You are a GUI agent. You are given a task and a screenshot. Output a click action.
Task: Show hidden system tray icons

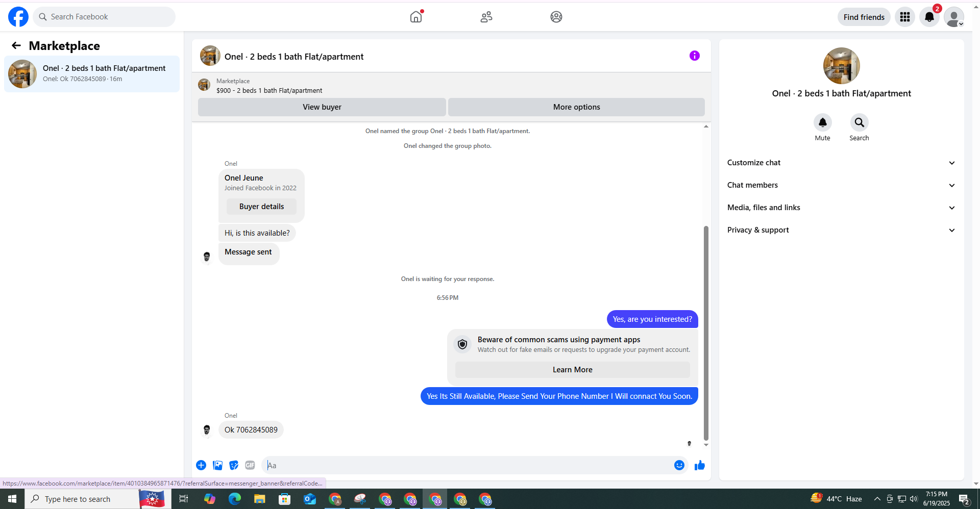pyautogui.click(x=877, y=499)
